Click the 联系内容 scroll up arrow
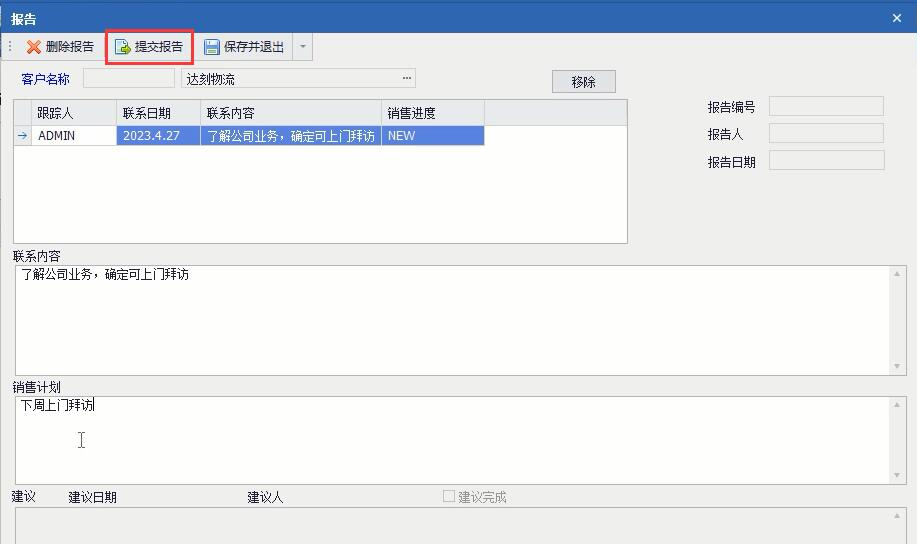Screen dimensions: 917x544 pyautogui.click(x=897, y=274)
